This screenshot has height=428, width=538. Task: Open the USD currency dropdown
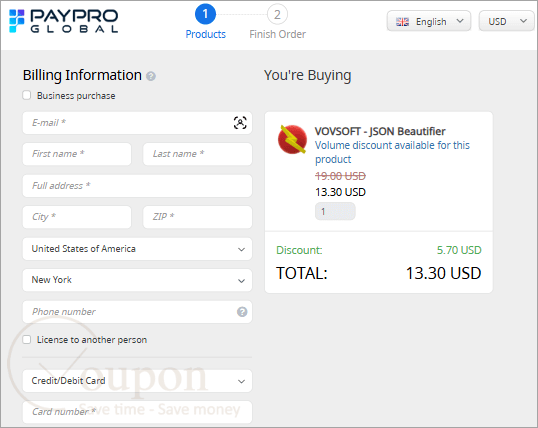tap(506, 21)
